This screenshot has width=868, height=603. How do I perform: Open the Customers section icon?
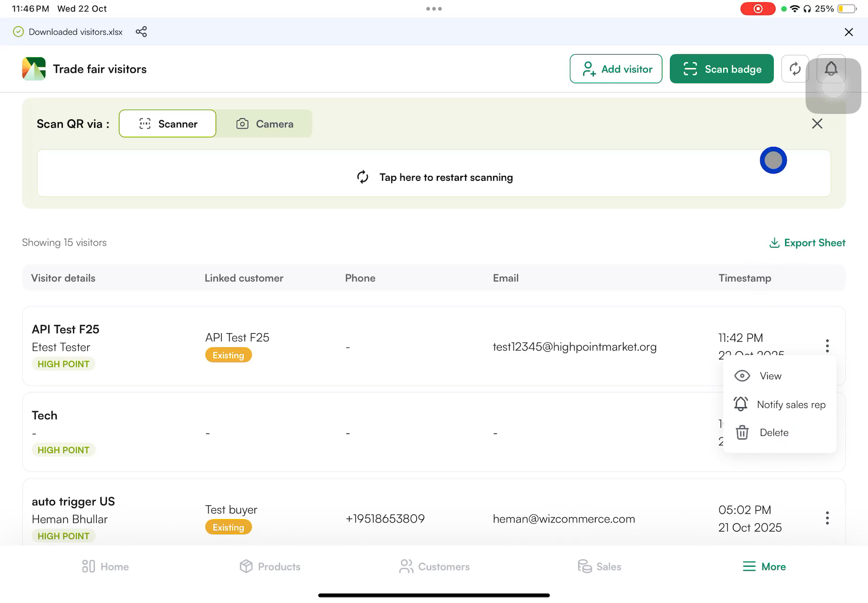[406, 566]
